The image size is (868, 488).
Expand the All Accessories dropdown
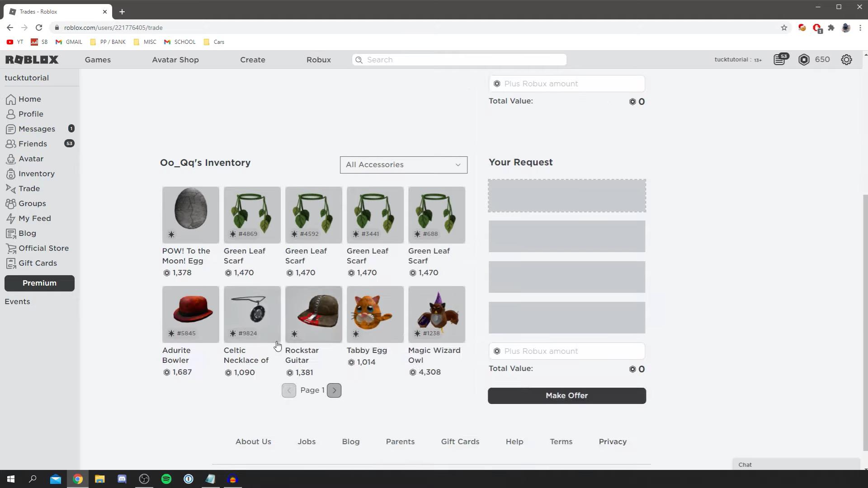(x=404, y=165)
